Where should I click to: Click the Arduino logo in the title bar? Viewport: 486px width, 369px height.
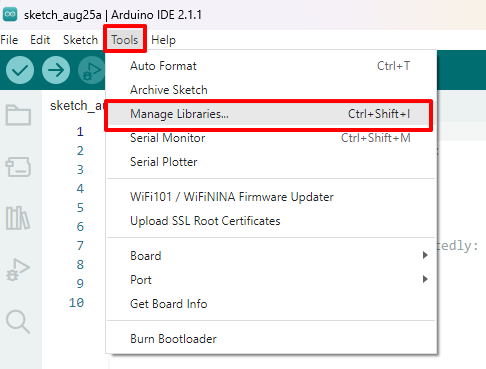coord(10,14)
